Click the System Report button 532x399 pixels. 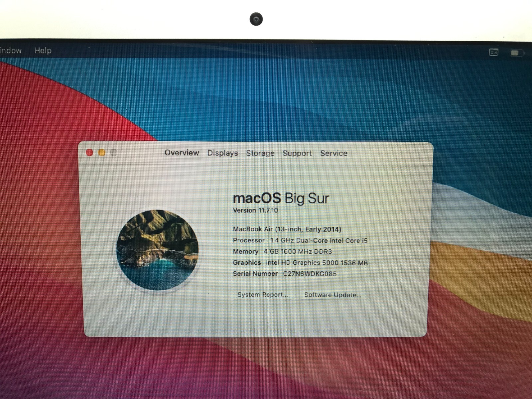point(263,295)
